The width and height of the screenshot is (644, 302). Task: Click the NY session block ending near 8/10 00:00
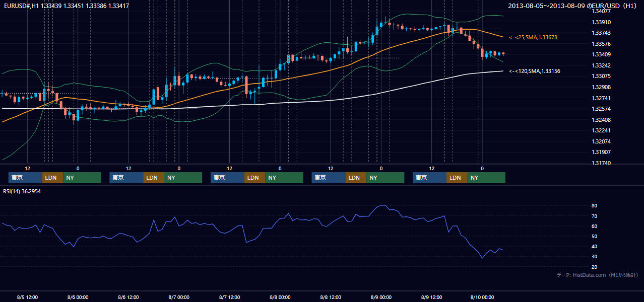(x=486, y=178)
